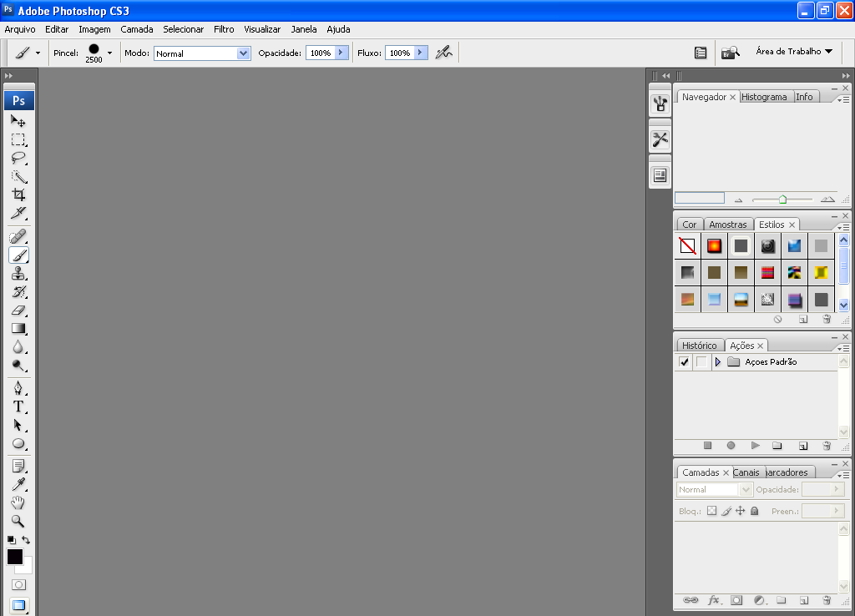Toggle lock transparent pixels
The image size is (855, 616).
(x=711, y=511)
